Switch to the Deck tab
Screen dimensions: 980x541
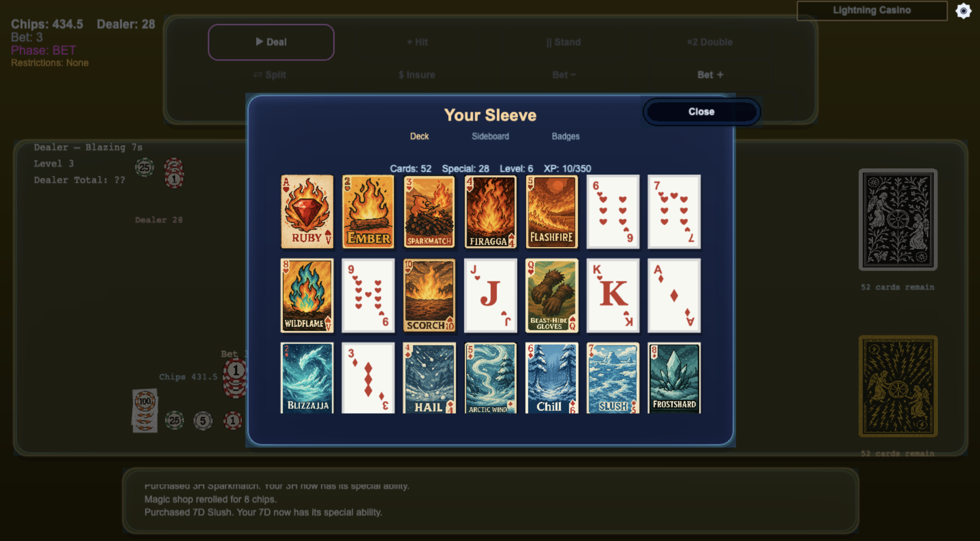pos(419,136)
